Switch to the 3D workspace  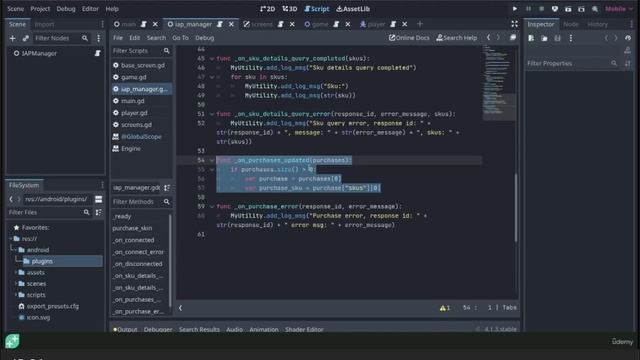290,9
